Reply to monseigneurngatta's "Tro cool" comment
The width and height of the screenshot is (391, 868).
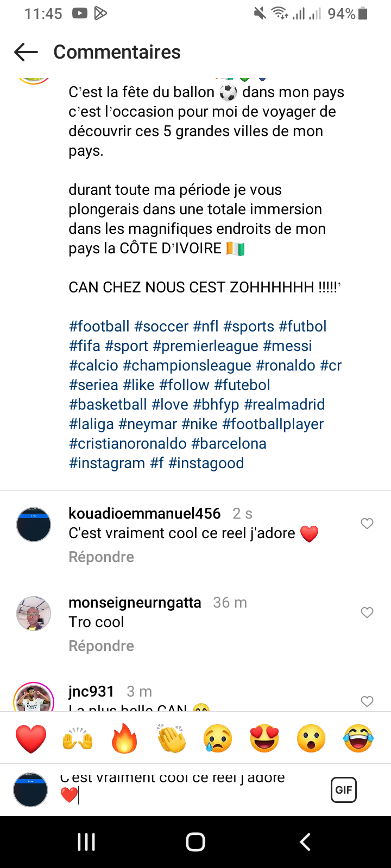point(101,646)
